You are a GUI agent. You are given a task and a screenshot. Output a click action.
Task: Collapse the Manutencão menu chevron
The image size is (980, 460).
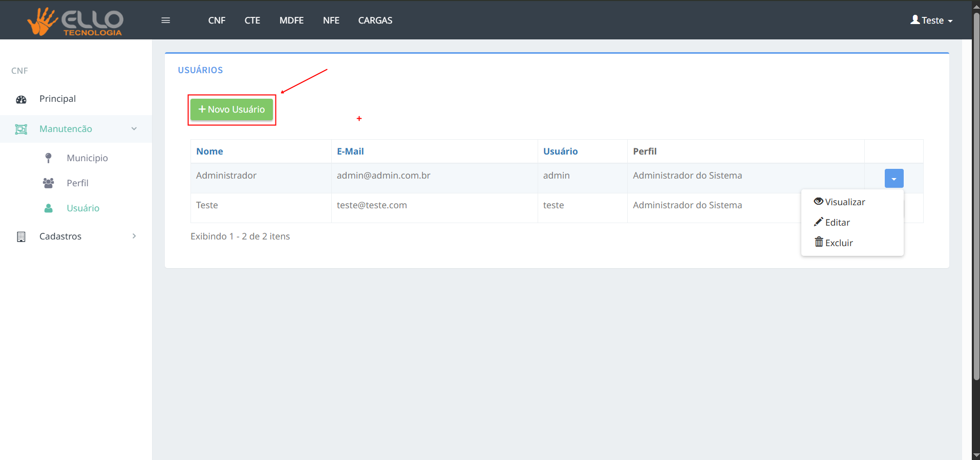tap(134, 129)
